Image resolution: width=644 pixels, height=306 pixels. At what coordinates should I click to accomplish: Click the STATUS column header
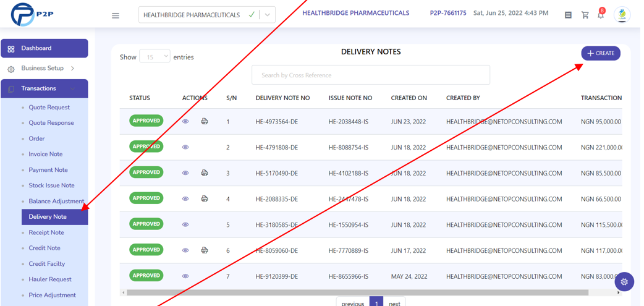click(140, 98)
